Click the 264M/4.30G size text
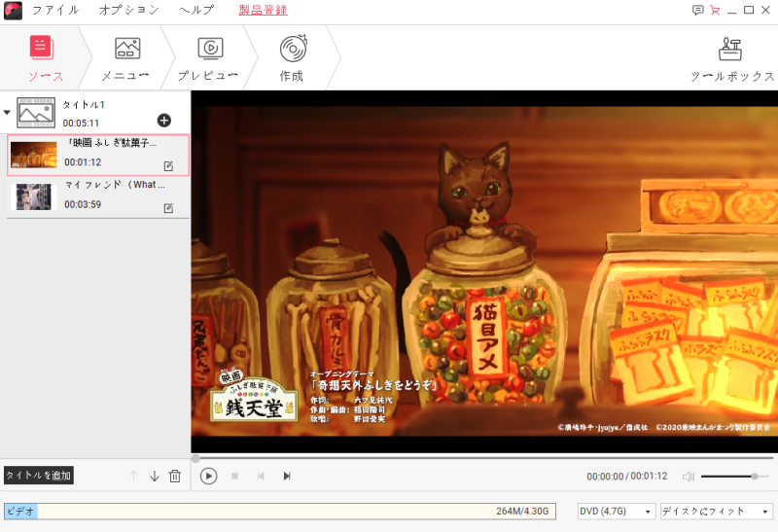778x532 pixels. coord(522,512)
